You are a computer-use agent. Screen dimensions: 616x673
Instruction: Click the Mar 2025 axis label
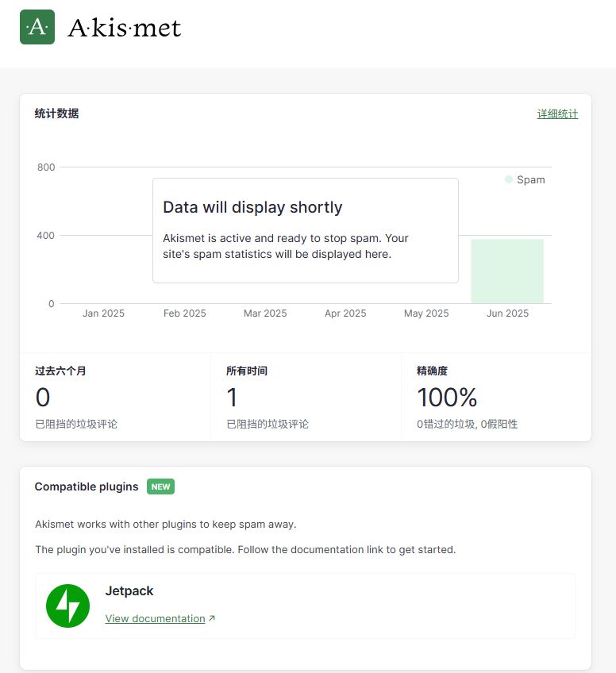265,313
